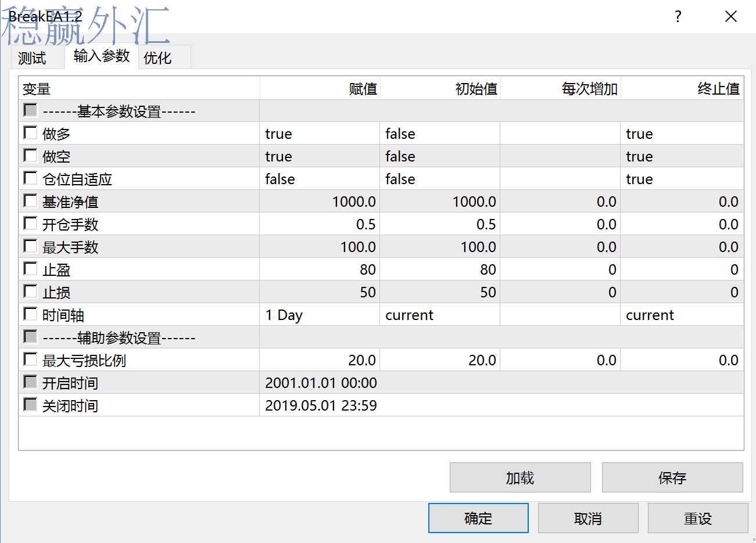Open 仓位自适应 stop value cell 'true'

click(x=682, y=179)
